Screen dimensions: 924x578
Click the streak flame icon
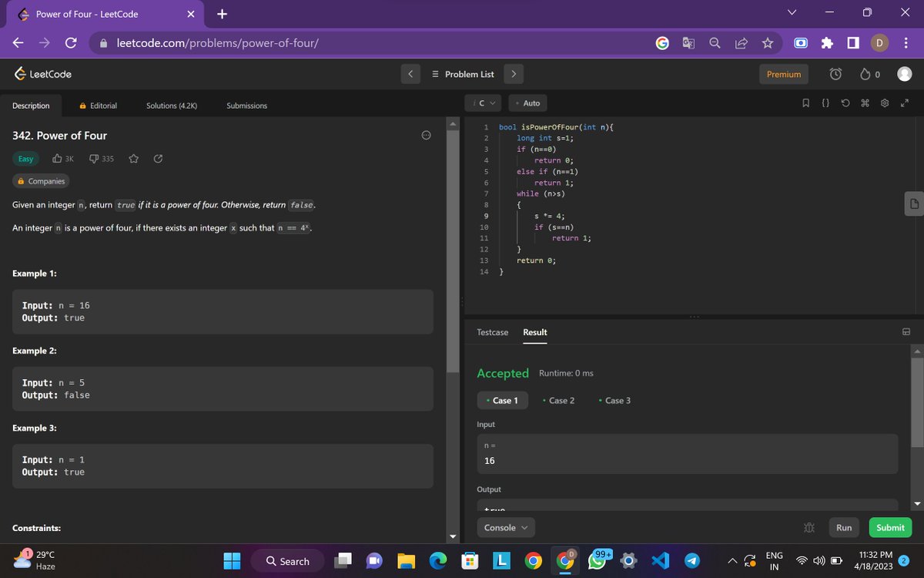865,74
